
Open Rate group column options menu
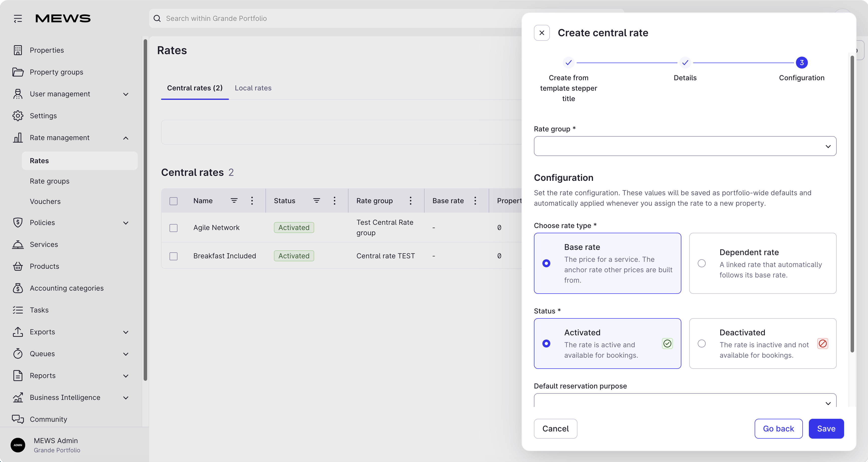point(411,201)
